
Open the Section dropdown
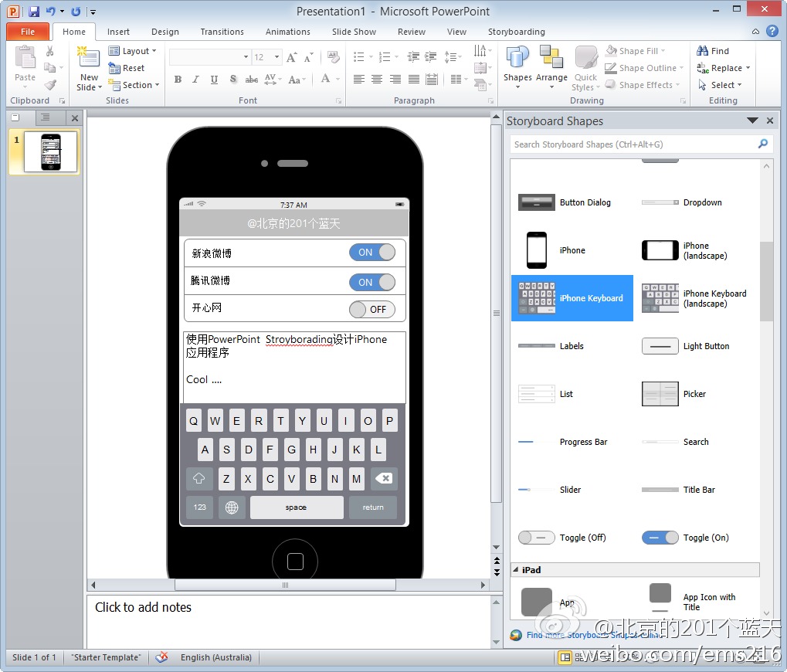pos(134,85)
